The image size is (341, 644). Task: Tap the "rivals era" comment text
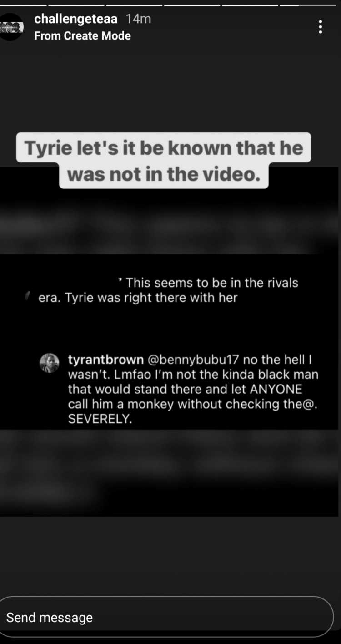click(168, 290)
